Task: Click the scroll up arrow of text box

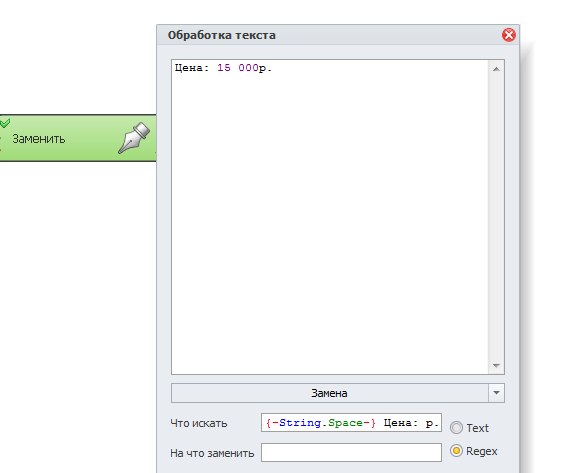Action: [496, 69]
